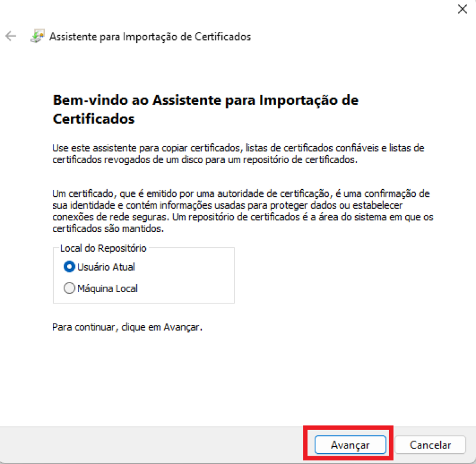Click the text Para continuar, clique em Avançar
This screenshot has width=476, height=464.
click(127, 327)
